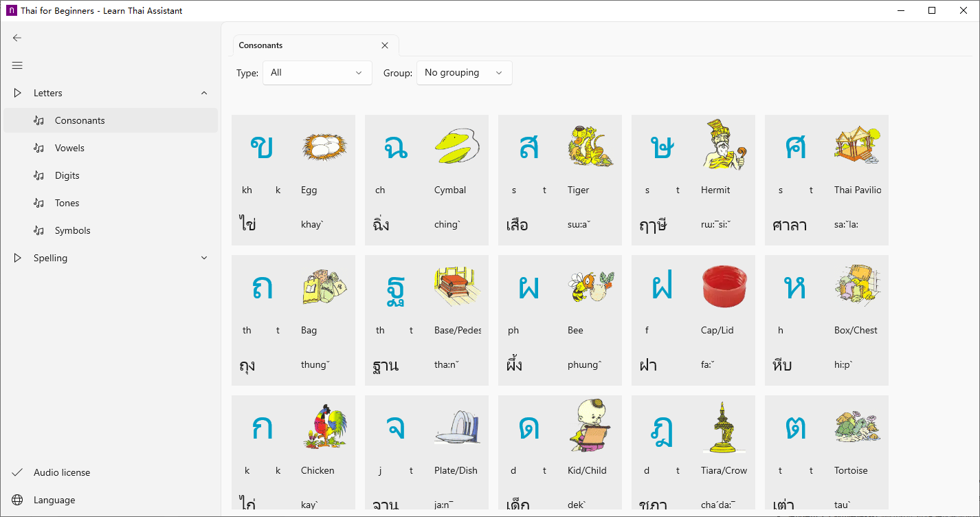The height and width of the screenshot is (517, 980).
Task: Click the Thai word ฤๅษี on Hermit card
Action: tap(653, 225)
